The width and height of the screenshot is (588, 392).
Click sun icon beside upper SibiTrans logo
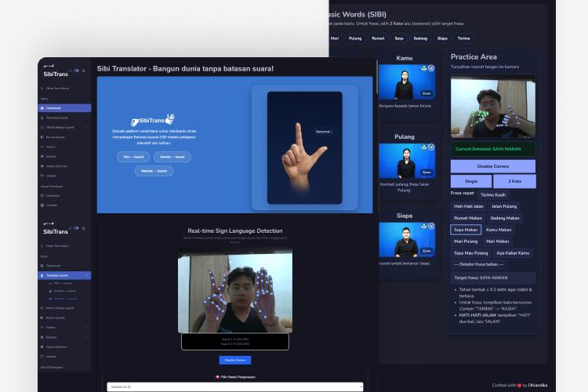point(70,71)
